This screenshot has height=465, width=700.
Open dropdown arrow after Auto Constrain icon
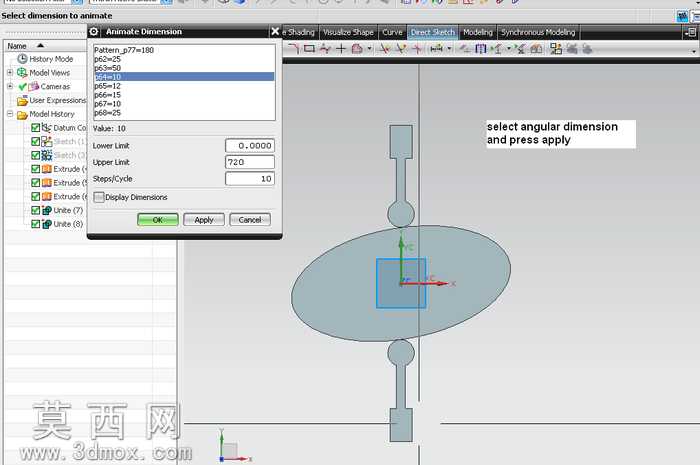[x=508, y=48]
